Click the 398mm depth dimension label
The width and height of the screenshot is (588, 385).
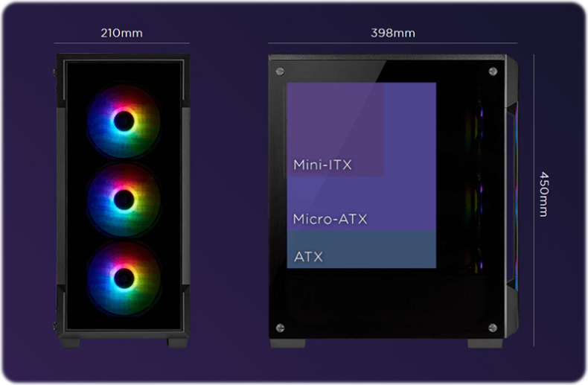393,33
